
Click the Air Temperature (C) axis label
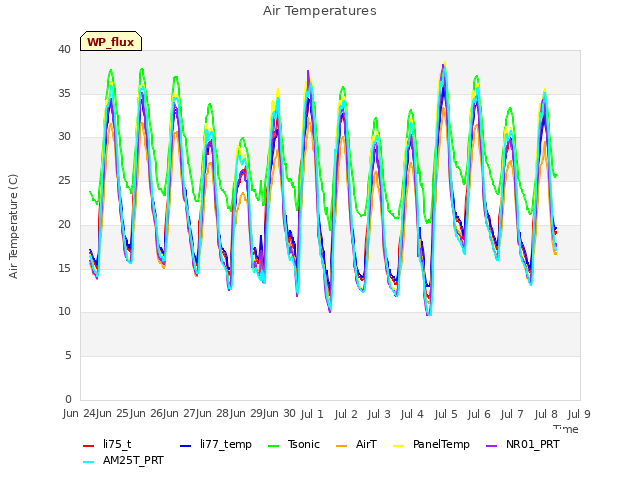click(x=13, y=226)
